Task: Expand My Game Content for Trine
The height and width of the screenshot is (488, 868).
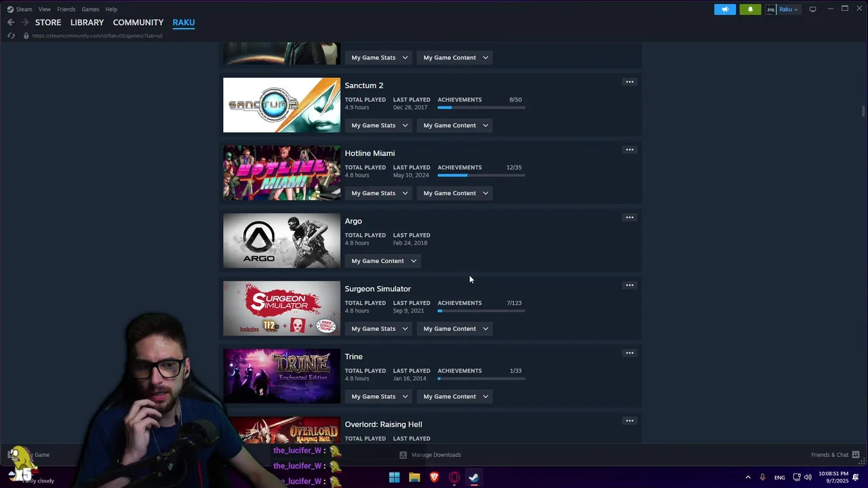Action: [x=456, y=396]
